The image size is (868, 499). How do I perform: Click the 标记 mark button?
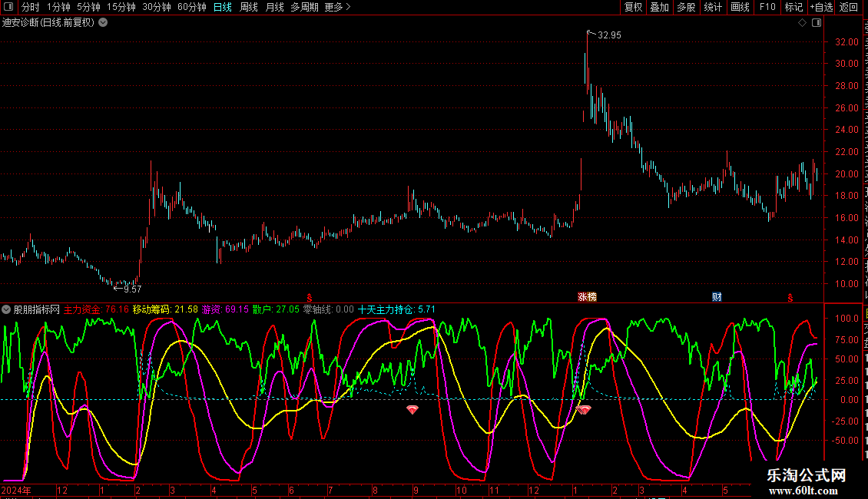click(793, 7)
